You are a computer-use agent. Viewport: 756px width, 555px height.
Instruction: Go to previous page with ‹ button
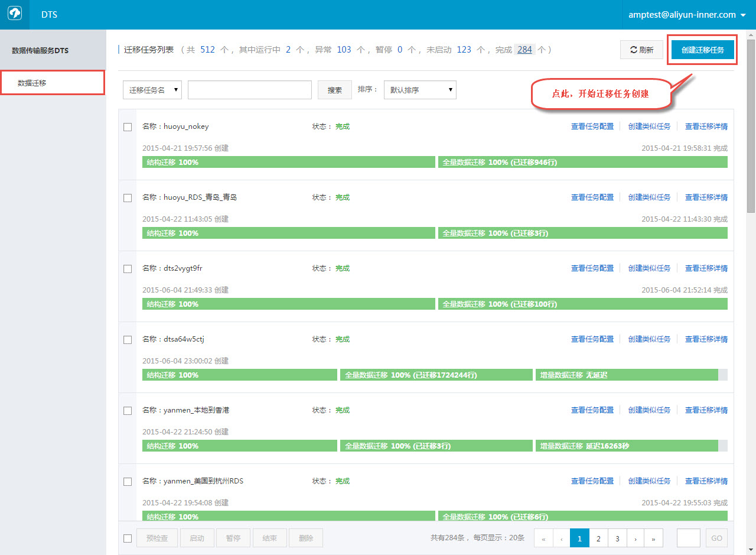point(561,538)
